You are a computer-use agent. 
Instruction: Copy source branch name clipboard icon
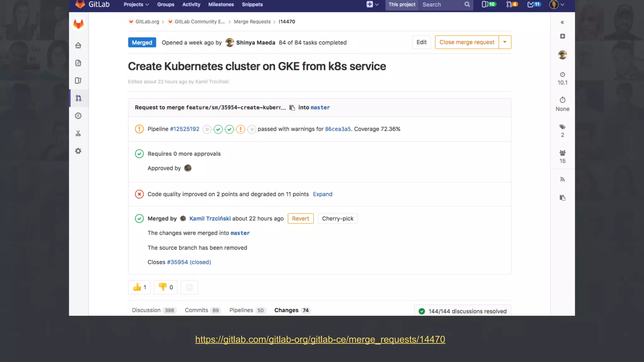292,108
